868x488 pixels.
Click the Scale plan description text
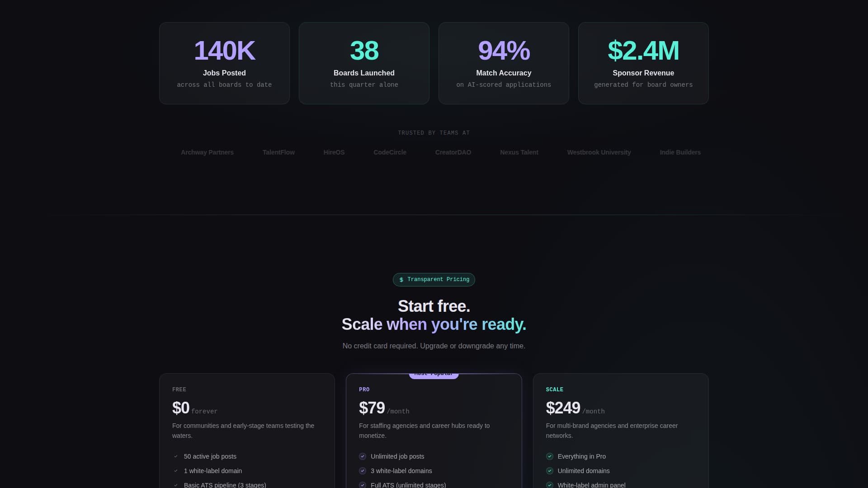click(x=612, y=431)
